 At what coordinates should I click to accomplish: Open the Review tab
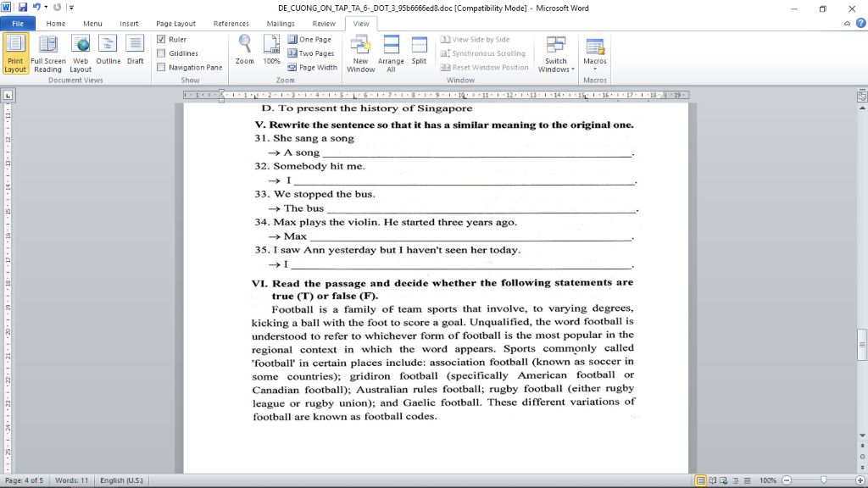[324, 24]
